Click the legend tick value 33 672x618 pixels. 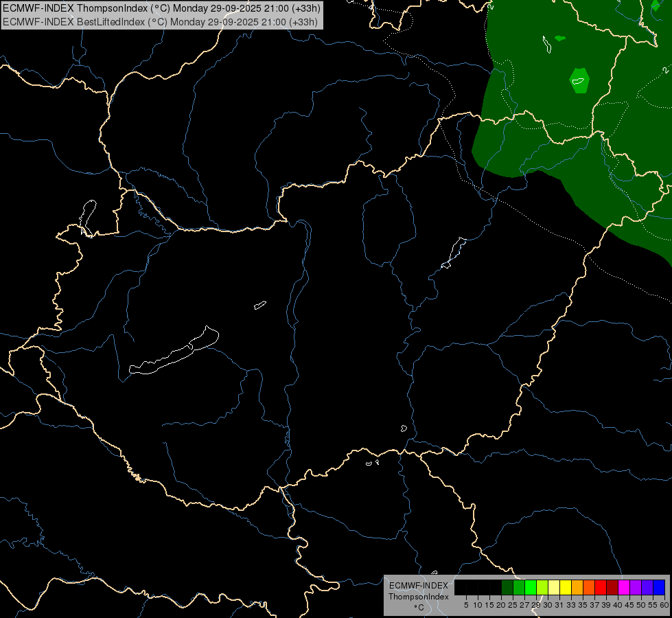pos(571,605)
